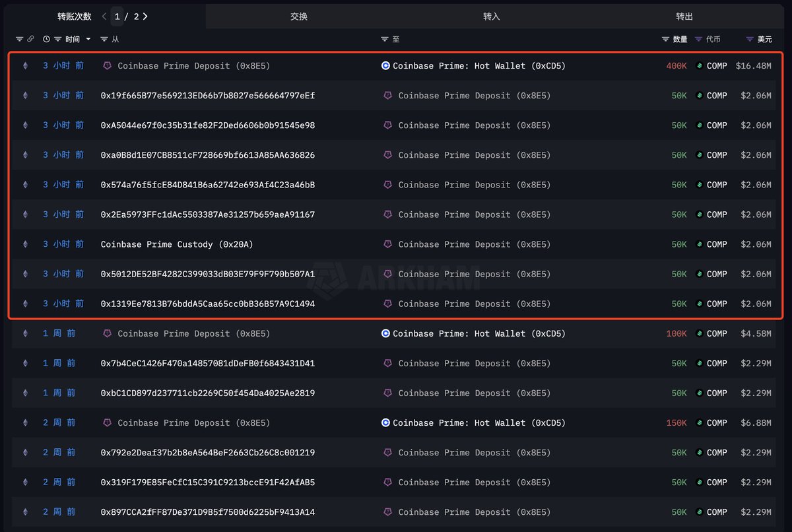Open address 0x19f665B77e569213ED66b7b8027e566664797eEf

[208, 96]
